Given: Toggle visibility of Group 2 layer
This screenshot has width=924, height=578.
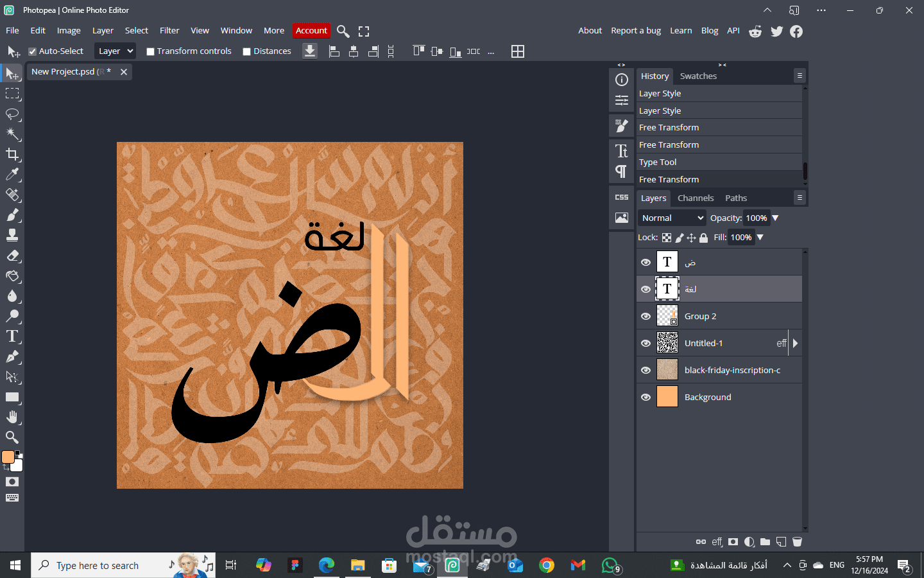Looking at the screenshot, I should click(x=646, y=316).
